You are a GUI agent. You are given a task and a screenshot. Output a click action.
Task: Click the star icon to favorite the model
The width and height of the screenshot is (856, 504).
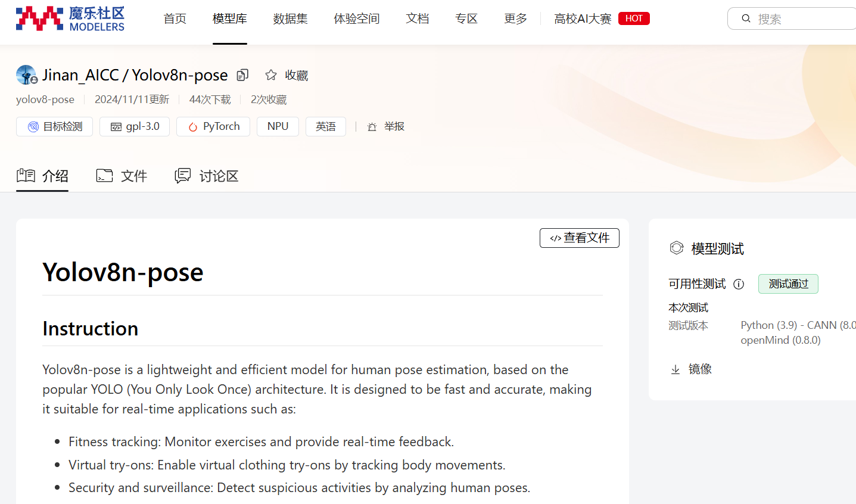[270, 74]
